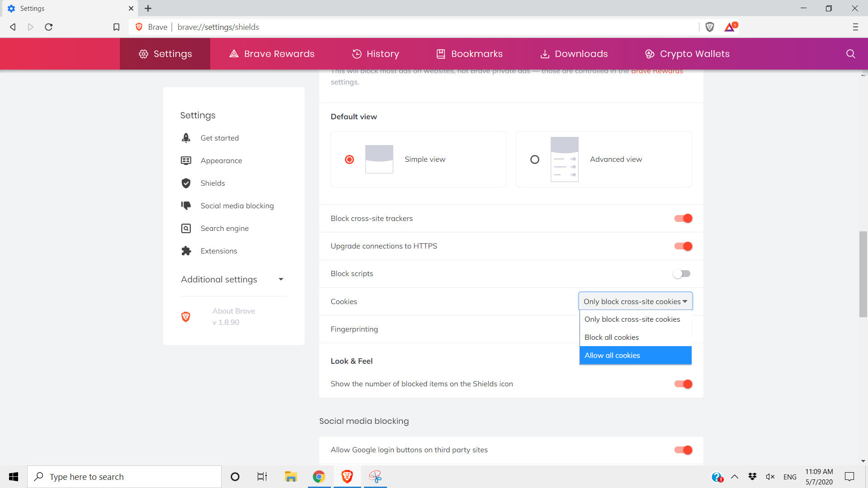The height and width of the screenshot is (488, 868).
Task: Disable the Block cross-site trackers toggle
Action: click(x=683, y=218)
